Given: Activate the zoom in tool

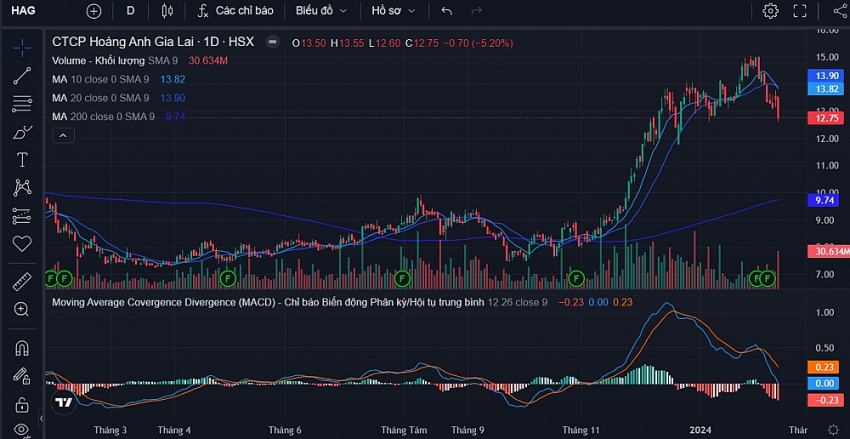Looking at the screenshot, I should tap(22, 309).
